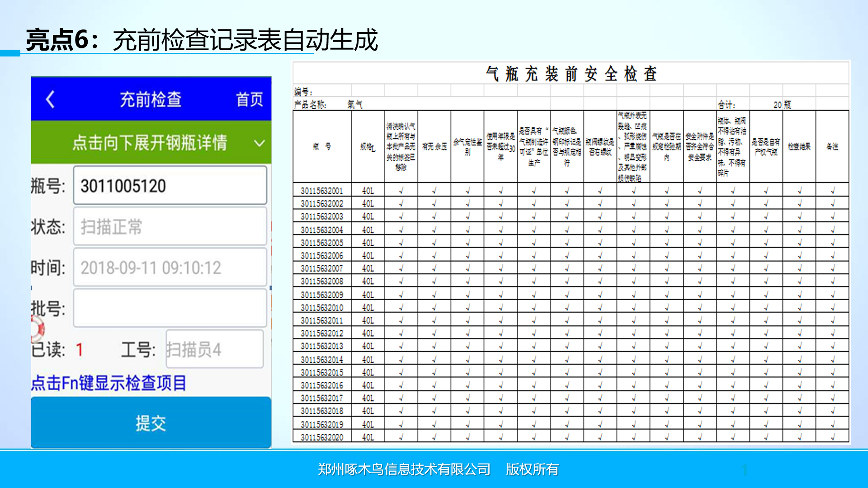
Task: Click the 检查结果 column header
Action: coord(799,146)
